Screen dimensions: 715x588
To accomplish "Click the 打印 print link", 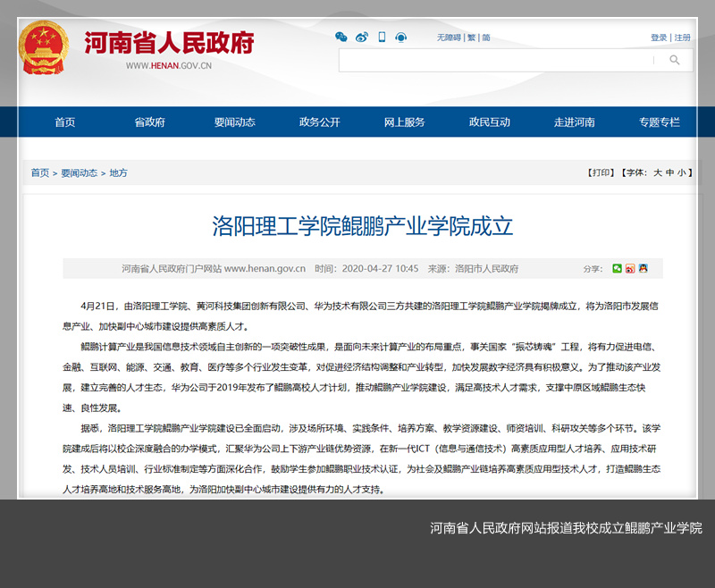I will pyautogui.click(x=601, y=172).
